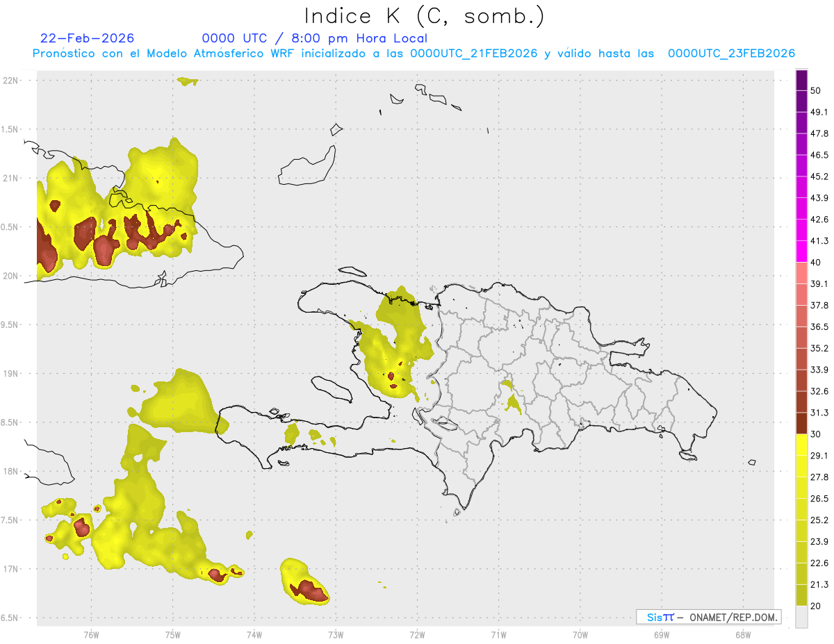834x644 pixels.
Task: Click the '21.3' colorbar value
Action: [820, 584]
